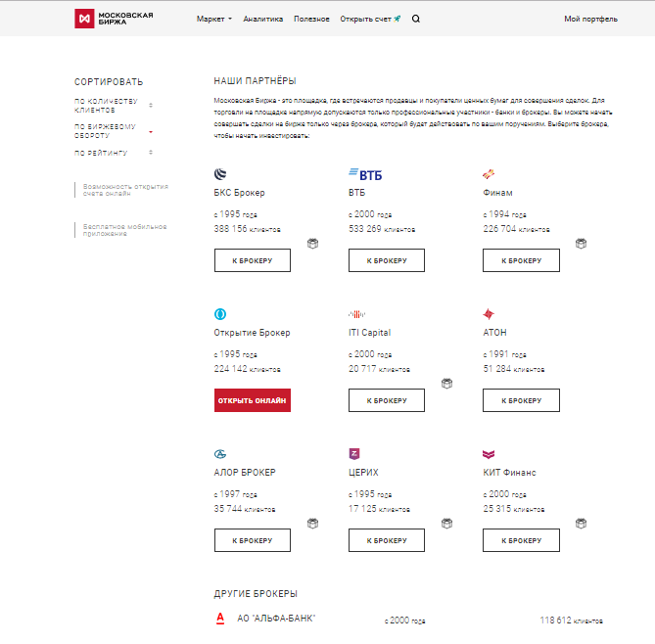This screenshot has height=644, width=655.
Task: Sort by По количеству клиентов
Action: [x=114, y=106]
